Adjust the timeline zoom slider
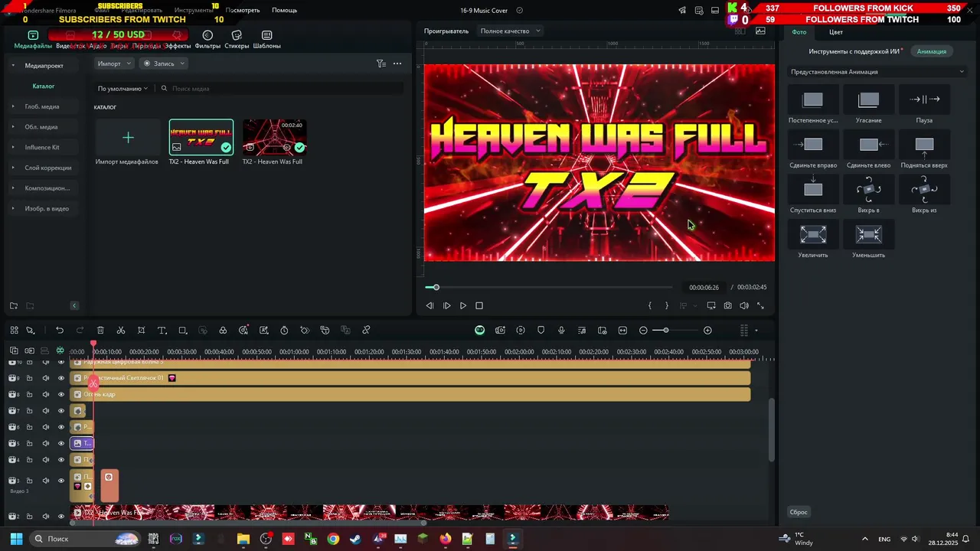 point(665,331)
